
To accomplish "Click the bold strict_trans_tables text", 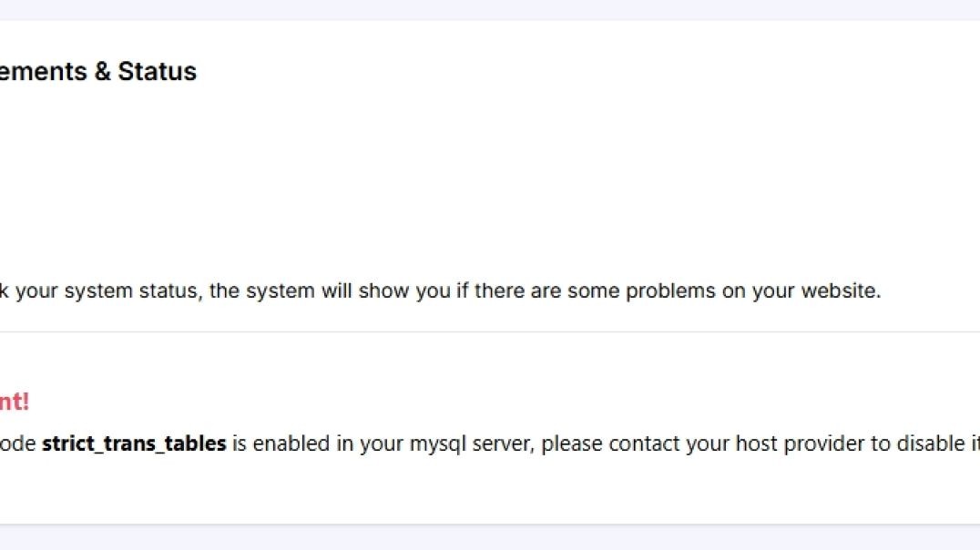I will pos(134,444).
